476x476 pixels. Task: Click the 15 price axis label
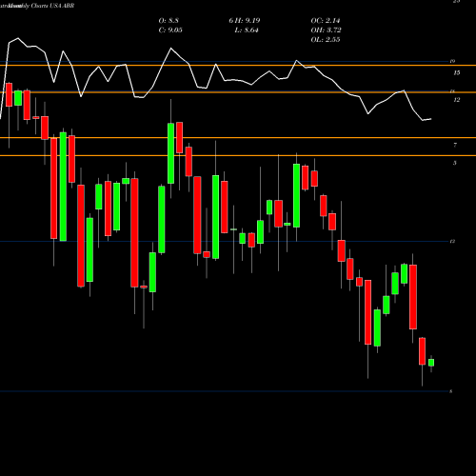tap(457, 73)
